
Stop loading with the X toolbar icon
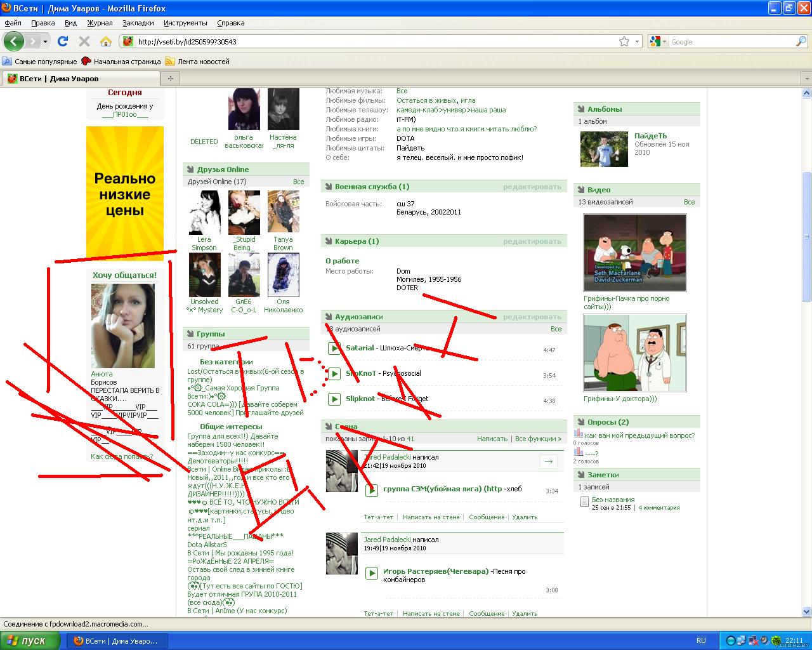pyautogui.click(x=84, y=41)
